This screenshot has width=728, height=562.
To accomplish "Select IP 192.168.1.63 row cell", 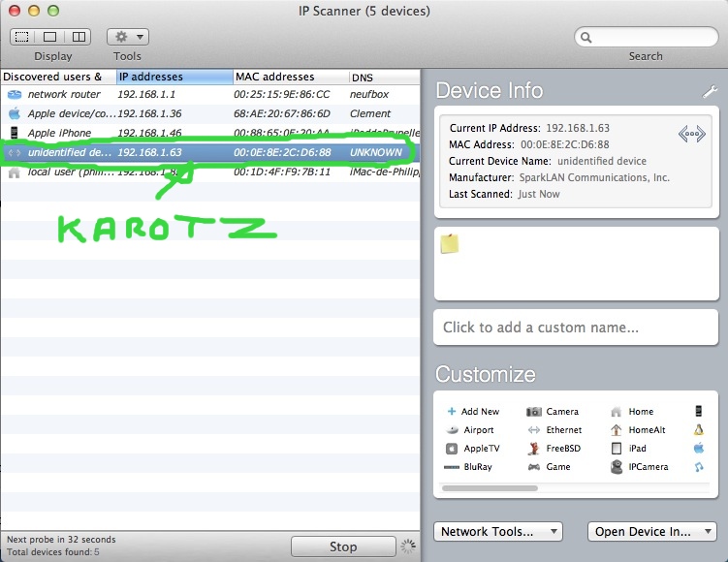I will (149, 152).
